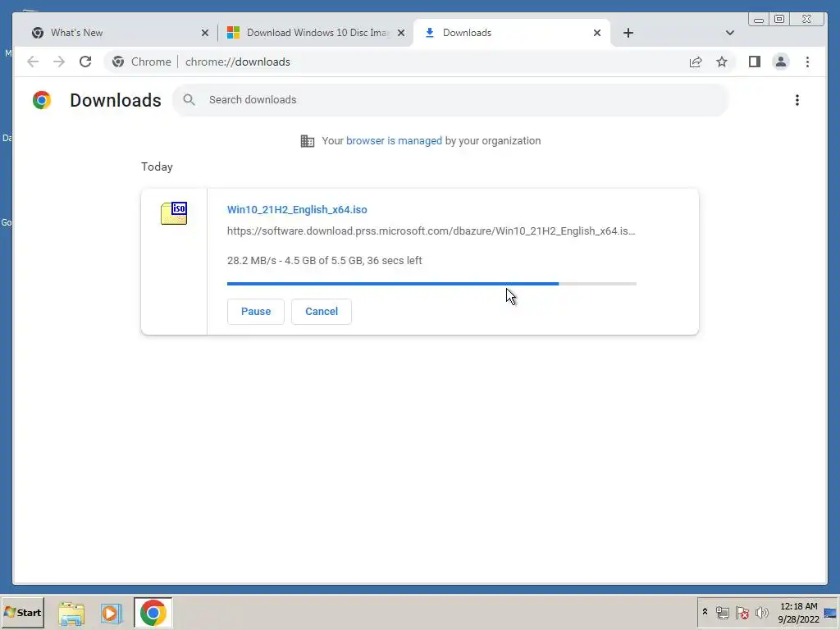Switch to Download Windows 10 Disc Image tab

click(x=316, y=33)
